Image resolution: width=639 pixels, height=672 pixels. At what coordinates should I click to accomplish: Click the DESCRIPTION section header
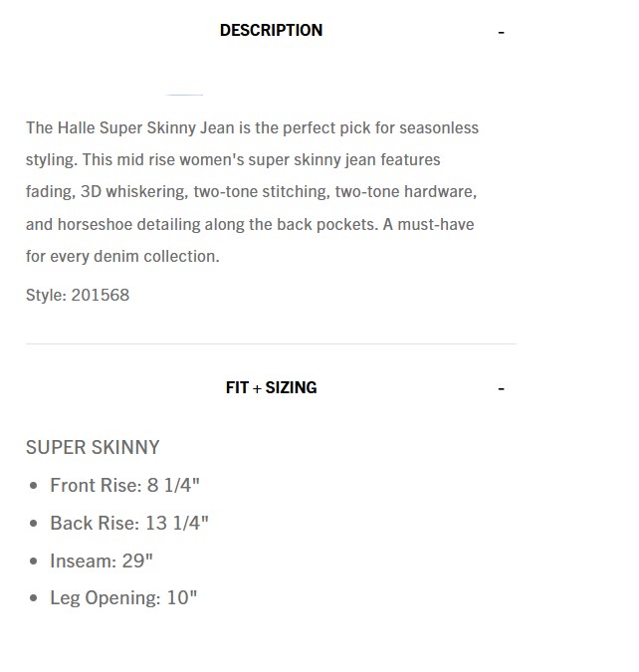tap(271, 30)
